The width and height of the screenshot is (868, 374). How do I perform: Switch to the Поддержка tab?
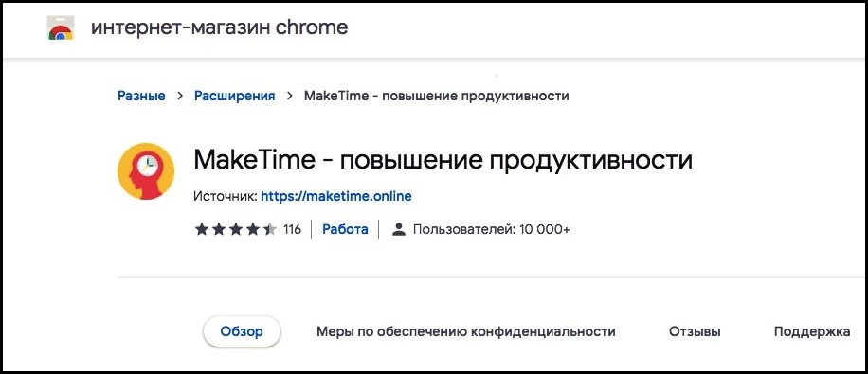[x=812, y=332]
